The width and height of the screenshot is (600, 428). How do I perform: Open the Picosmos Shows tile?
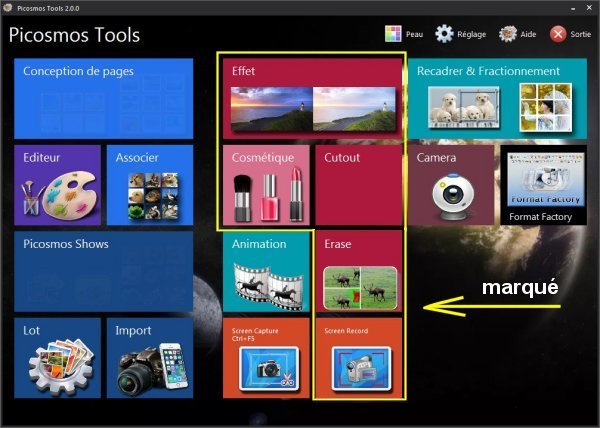pyautogui.click(x=104, y=271)
